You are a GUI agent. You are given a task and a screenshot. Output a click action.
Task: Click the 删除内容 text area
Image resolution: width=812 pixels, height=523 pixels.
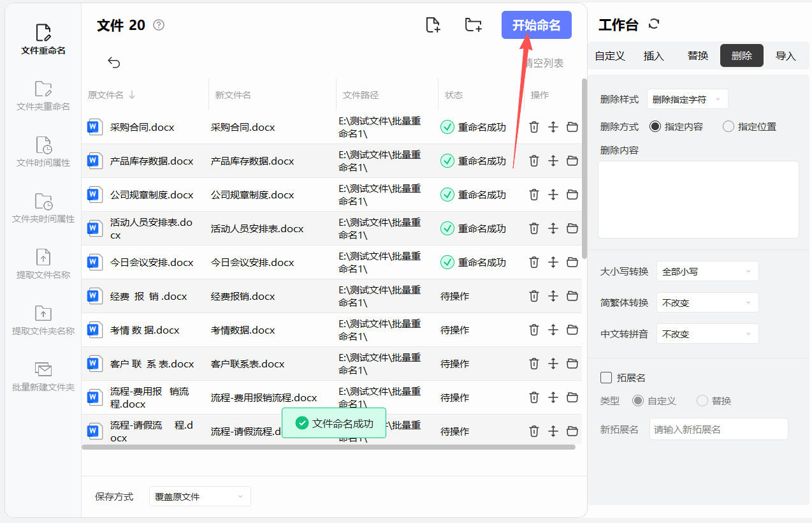click(x=698, y=199)
